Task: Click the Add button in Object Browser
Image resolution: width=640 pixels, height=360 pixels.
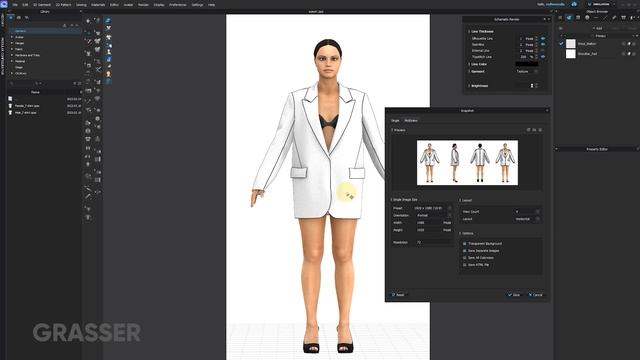Action: (597, 29)
